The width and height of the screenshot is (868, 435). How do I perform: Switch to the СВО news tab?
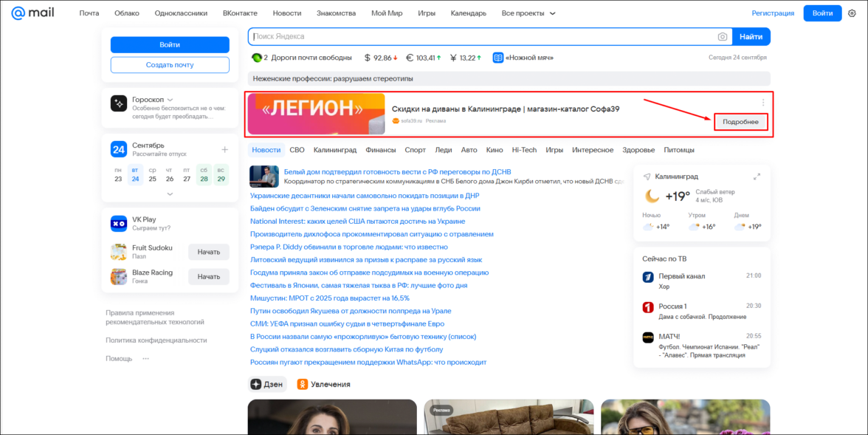coord(297,150)
